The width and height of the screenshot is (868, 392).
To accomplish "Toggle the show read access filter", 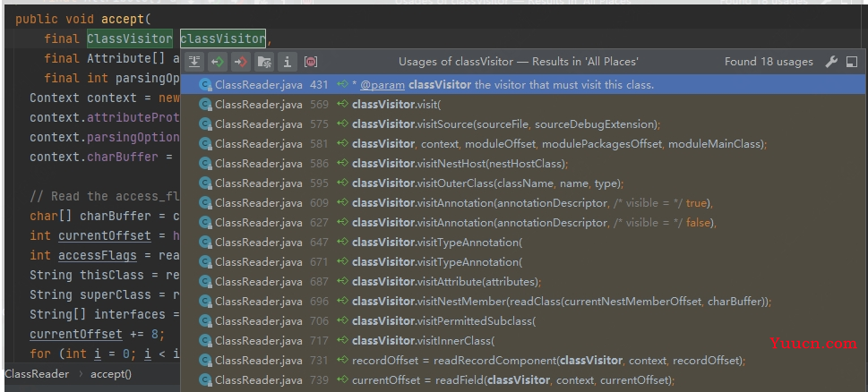I will coord(218,62).
